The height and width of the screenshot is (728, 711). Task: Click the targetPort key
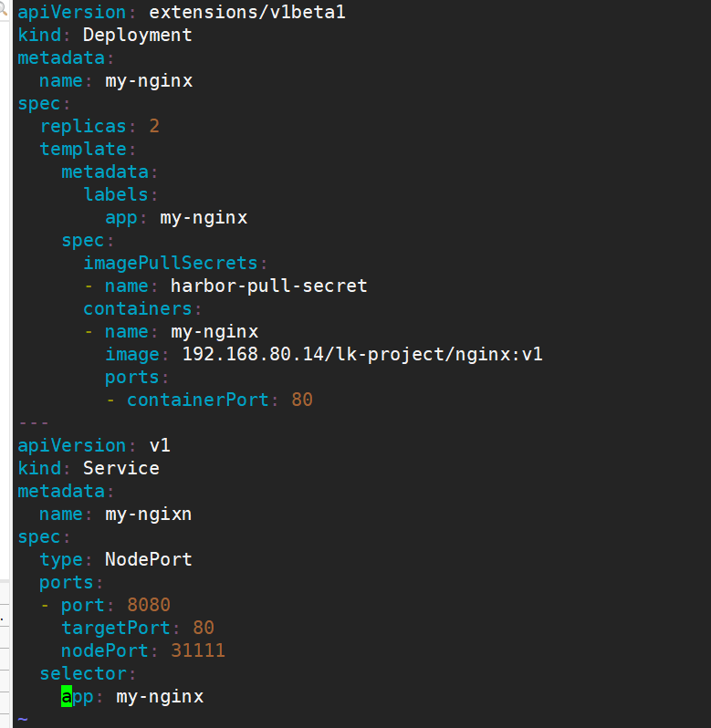115,628
